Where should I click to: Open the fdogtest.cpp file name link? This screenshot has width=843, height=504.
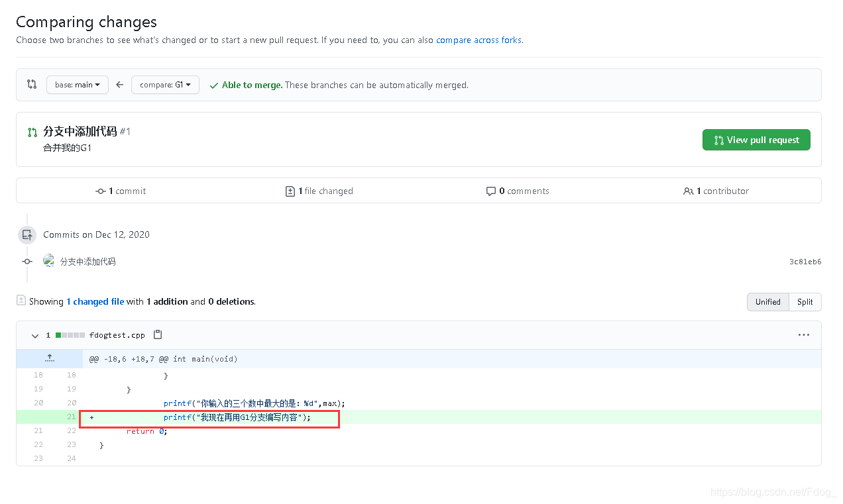[117, 335]
